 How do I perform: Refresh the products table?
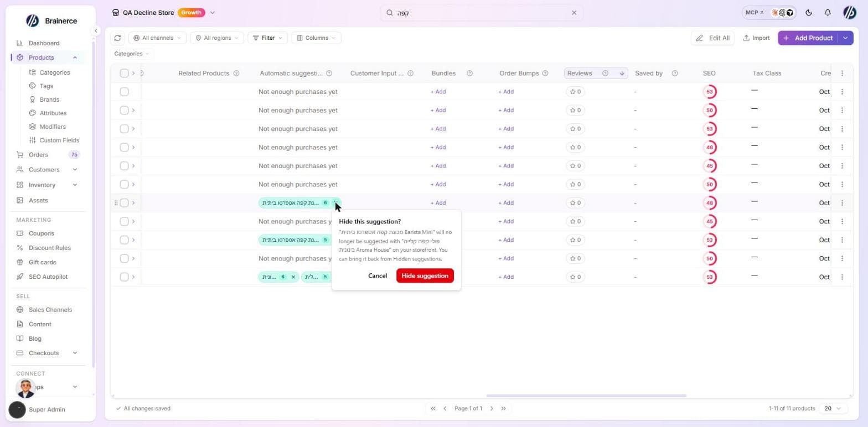click(117, 38)
